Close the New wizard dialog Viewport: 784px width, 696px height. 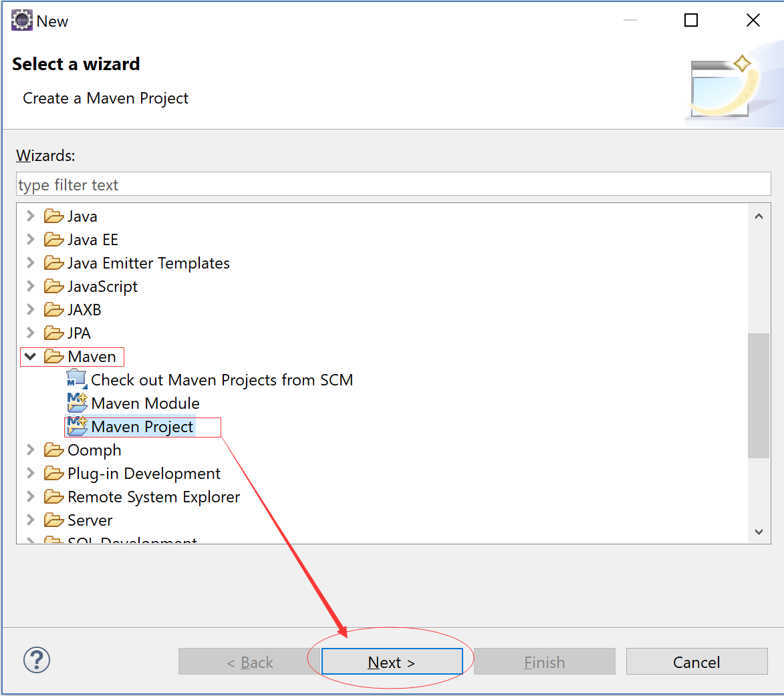753,20
